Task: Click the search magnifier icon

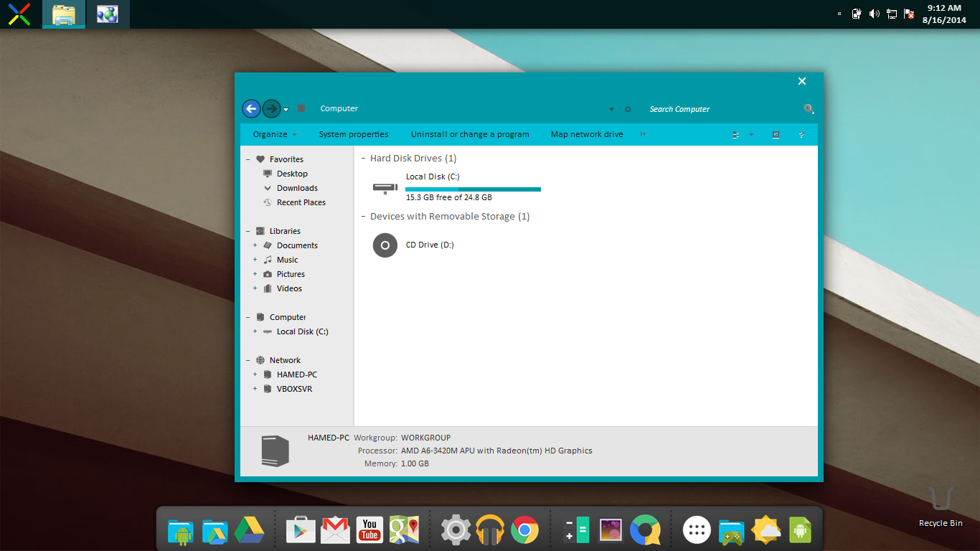Action: (809, 109)
